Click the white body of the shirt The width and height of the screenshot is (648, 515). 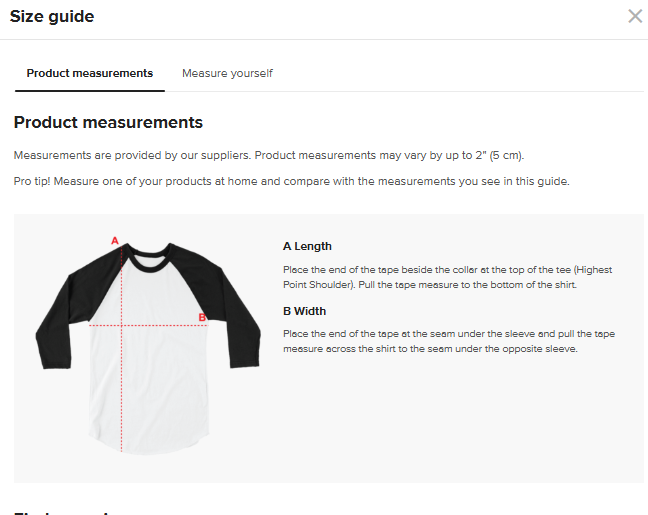pyautogui.click(x=160, y=390)
